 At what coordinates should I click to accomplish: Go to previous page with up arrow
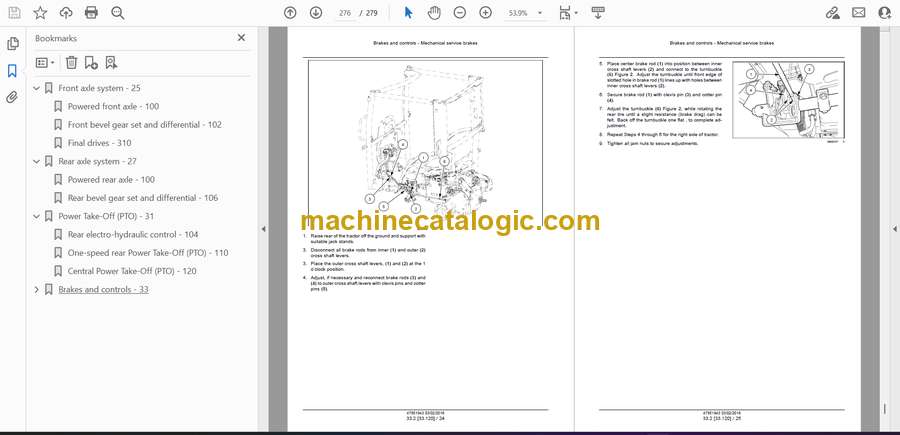tap(290, 13)
